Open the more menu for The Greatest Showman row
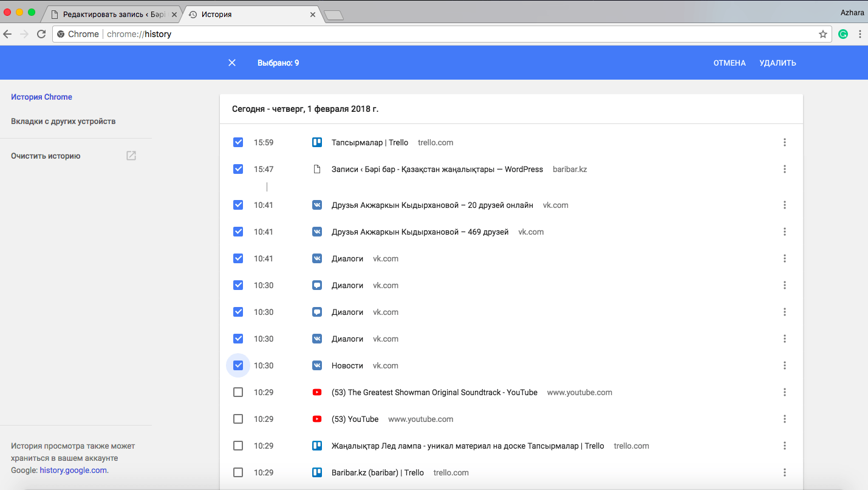Screen dimensions: 868x490 click(x=785, y=392)
